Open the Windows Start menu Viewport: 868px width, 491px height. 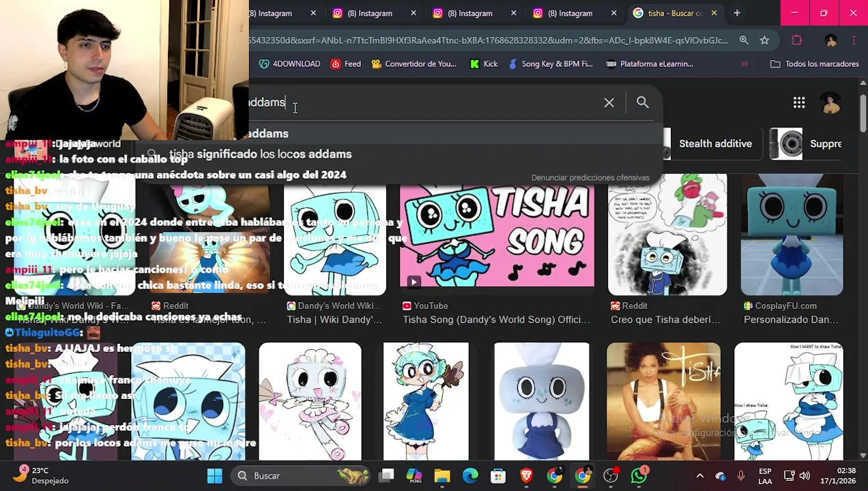[x=214, y=476]
